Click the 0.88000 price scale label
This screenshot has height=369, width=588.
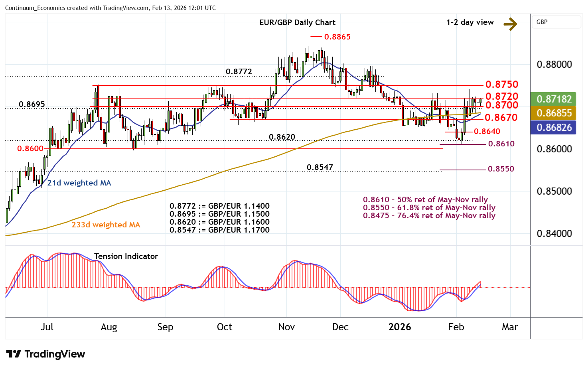(554, 65)
